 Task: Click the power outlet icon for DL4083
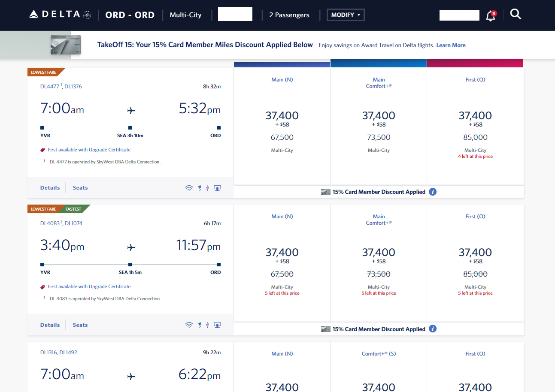[x=199, y=325]
